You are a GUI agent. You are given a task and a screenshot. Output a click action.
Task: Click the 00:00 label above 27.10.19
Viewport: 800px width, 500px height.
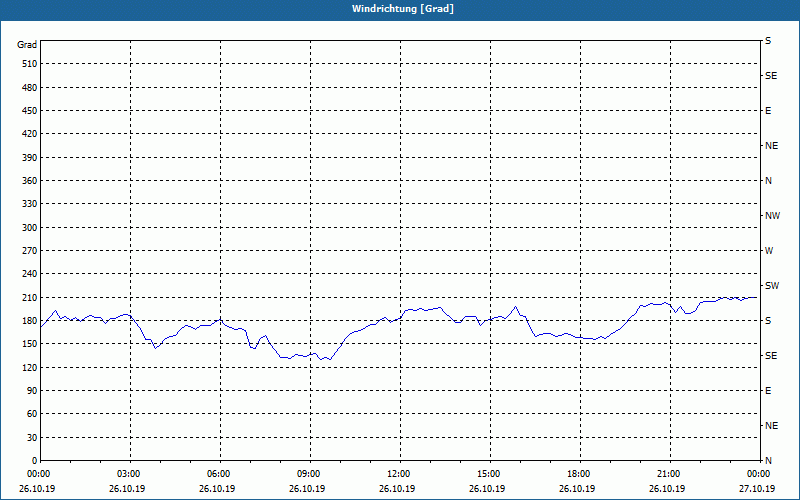coord(759,474)
